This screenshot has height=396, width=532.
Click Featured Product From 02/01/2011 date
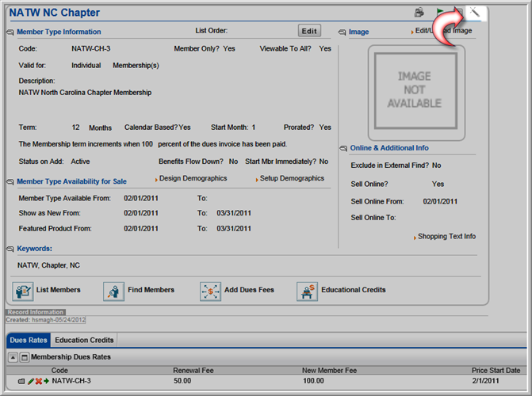tap(141, 229)
